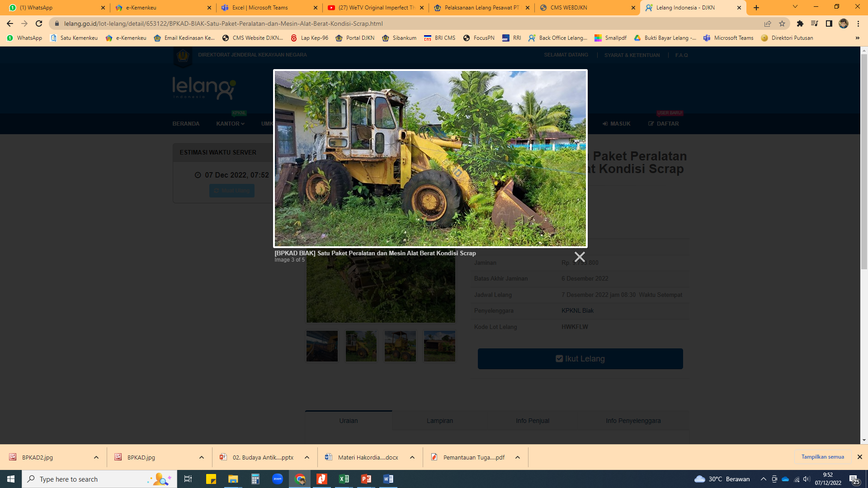Click share this page icon
Screen dimensions: 868x488
(768, 23)
